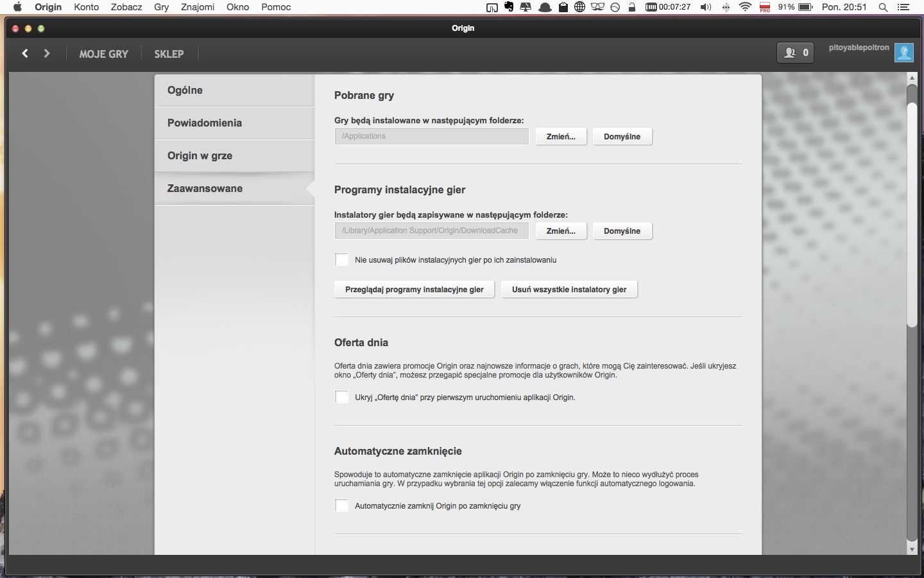Open the Zobacz menu
This screenshot has height=578, width=924.
tap(126, 7)
